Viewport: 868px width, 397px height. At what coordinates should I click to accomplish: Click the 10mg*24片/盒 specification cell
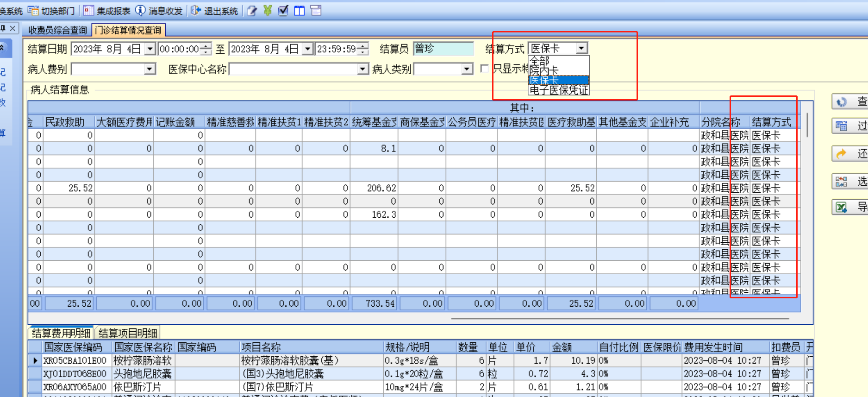click(420, 387)
